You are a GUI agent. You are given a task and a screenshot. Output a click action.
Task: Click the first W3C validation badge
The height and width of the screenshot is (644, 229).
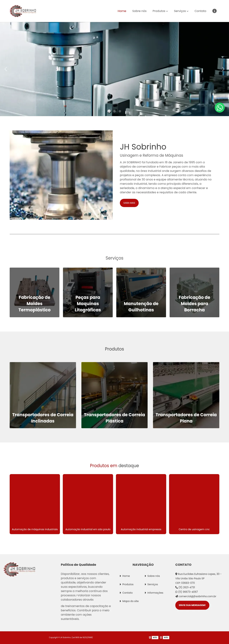click(154, 637)
